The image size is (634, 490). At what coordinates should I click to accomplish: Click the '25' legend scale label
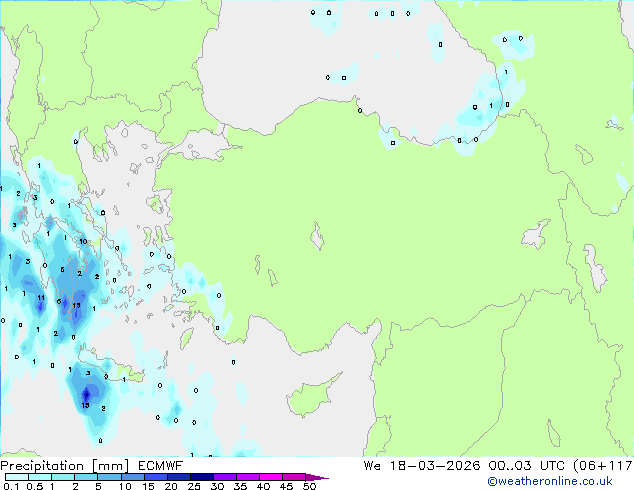pyautogui.click(x=194, y=486)
